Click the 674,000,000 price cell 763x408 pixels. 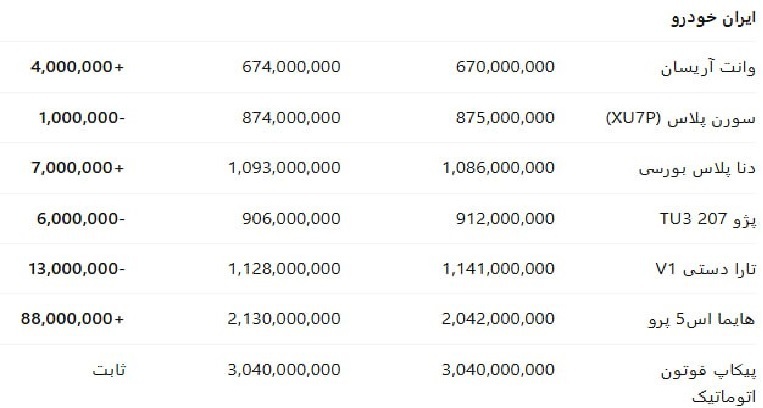pyautogui.click(x=290, y=68)
